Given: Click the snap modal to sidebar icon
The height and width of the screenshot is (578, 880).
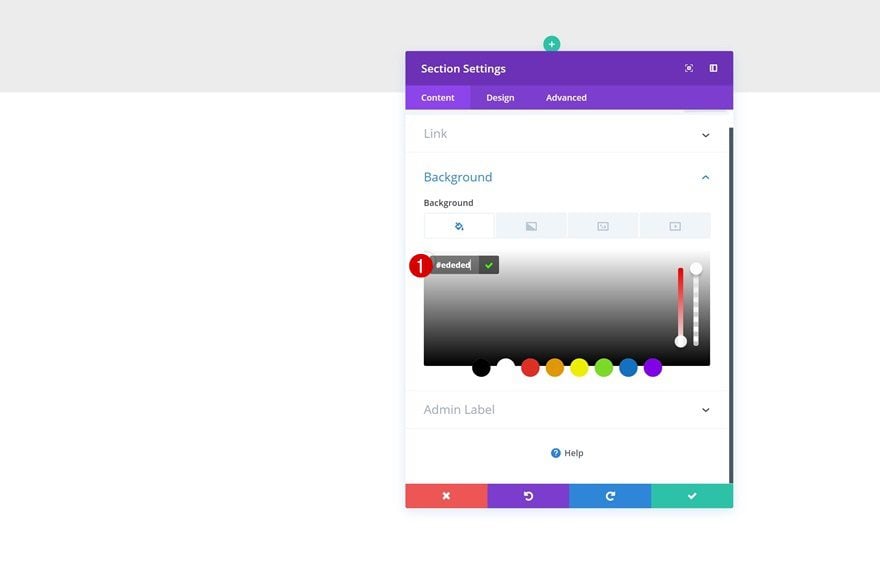Looking at the screenshot, I should pos(713,68).
